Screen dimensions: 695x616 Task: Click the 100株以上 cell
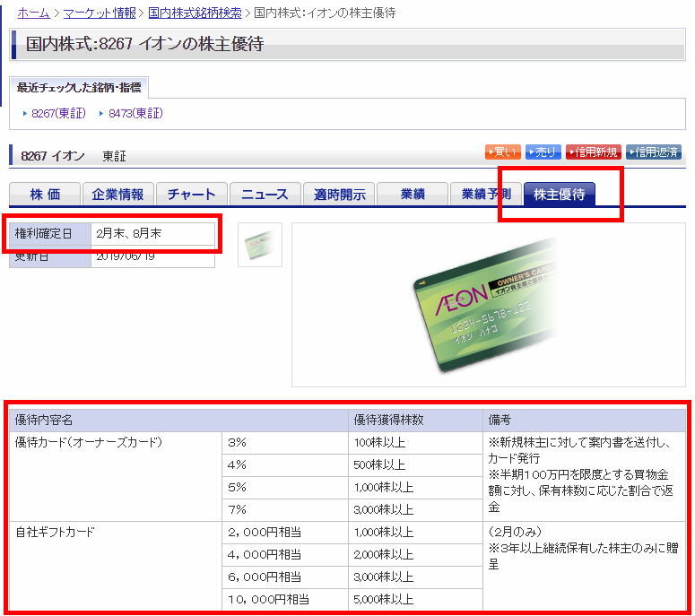click(x=415, y=443)
